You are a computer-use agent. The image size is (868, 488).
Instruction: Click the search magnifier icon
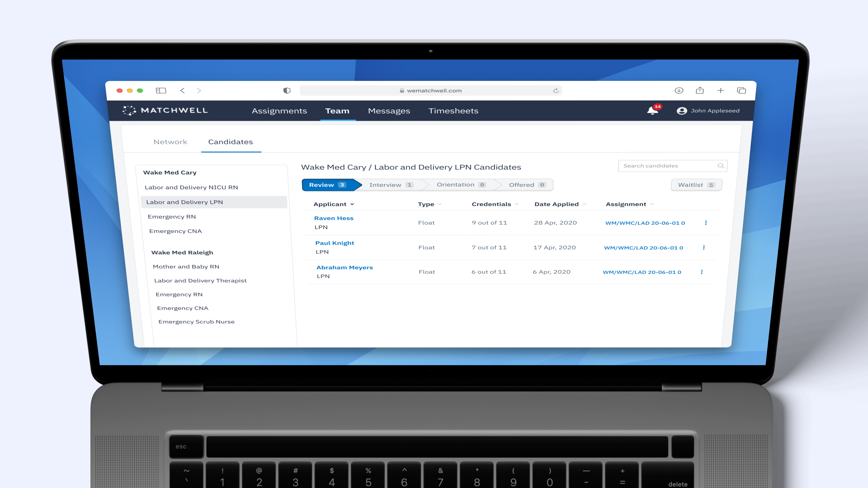pyautogui.click(x=720, y=166)
